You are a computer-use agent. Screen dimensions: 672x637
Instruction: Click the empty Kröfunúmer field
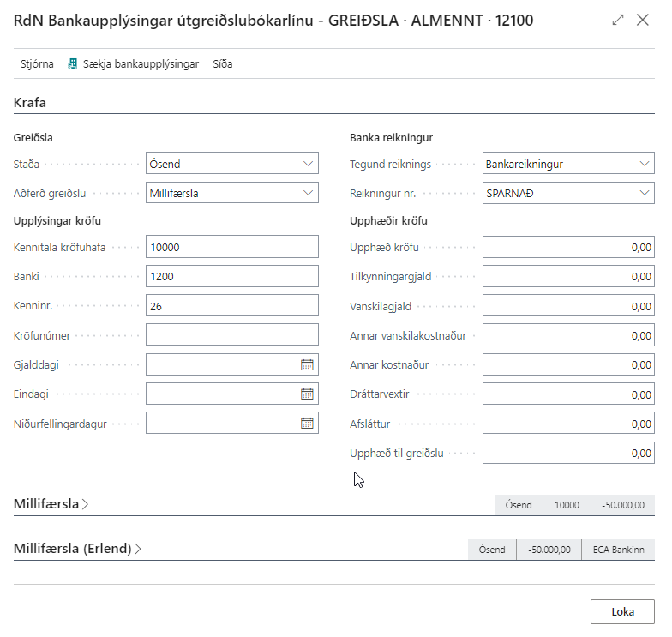click(x=231, y=335)
